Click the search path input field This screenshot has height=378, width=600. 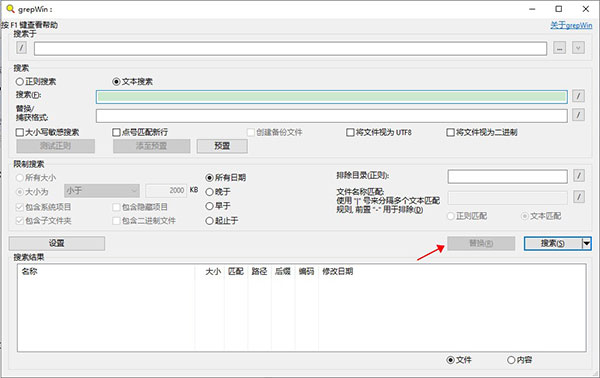[x=290, y=49]
